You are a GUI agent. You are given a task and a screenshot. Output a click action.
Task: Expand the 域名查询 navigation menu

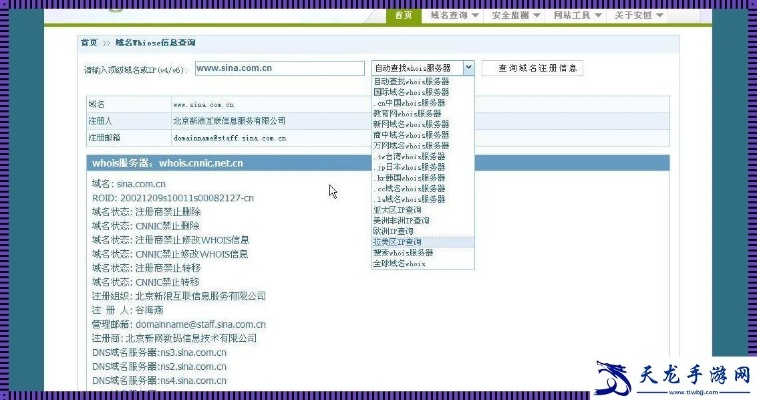(454, 15)
